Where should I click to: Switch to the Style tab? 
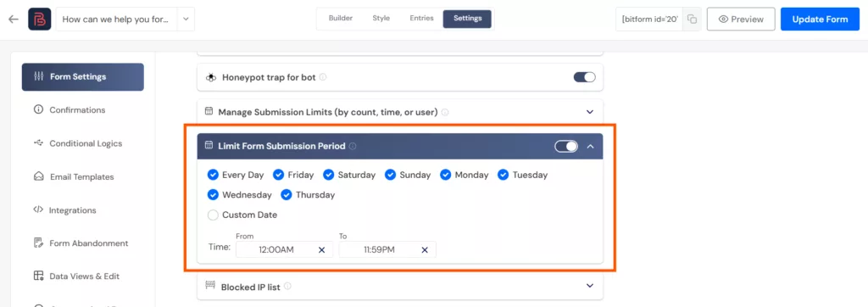tap(381, 19)
